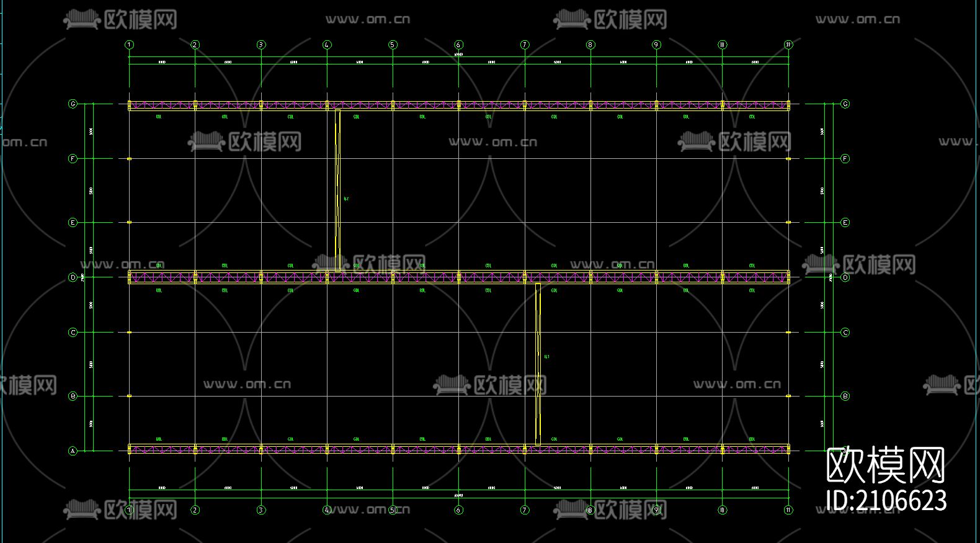980x543 pixels.
Task: Select the vertical yellow beam near grid line 7
Action: click(x=538, y=364)
